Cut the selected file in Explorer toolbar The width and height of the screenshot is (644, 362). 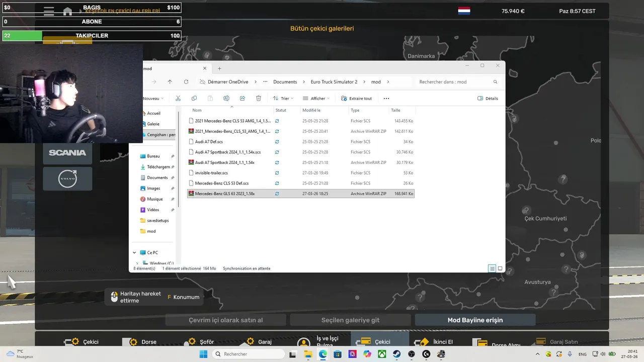[178, 99]
